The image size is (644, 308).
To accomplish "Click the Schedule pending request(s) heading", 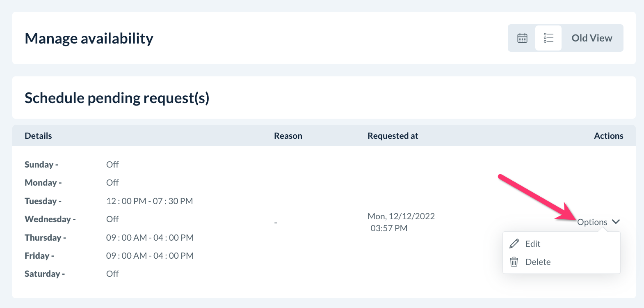I will [117, 98].
